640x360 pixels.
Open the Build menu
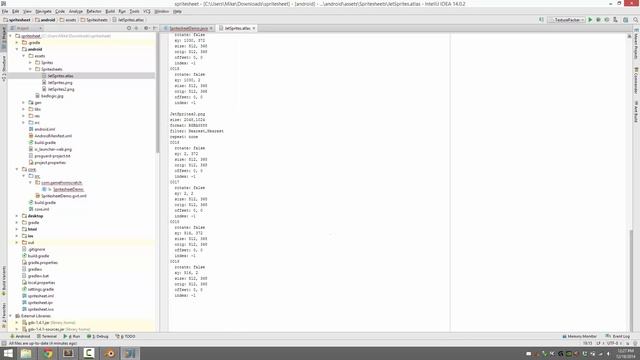point(110,11)
